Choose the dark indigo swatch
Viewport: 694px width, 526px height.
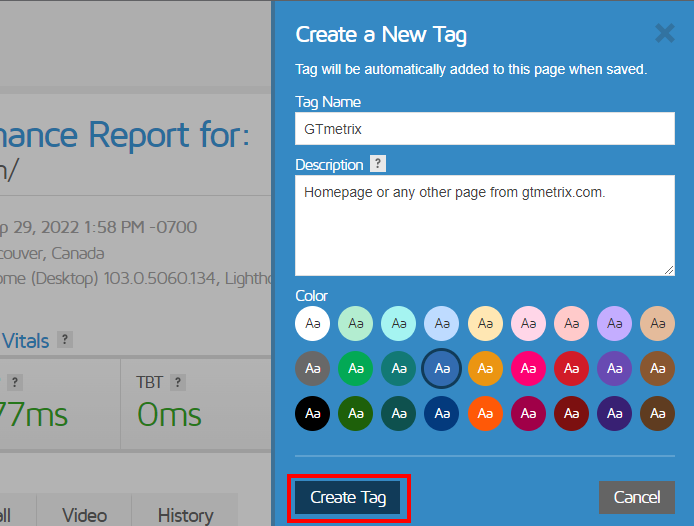(x=614, y=414)
